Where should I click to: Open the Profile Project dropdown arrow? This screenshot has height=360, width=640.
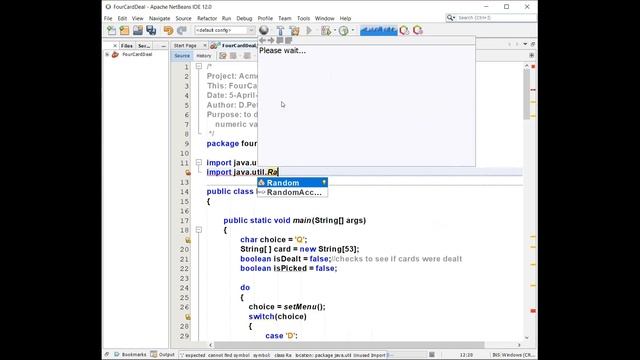[x=353, y=30]
